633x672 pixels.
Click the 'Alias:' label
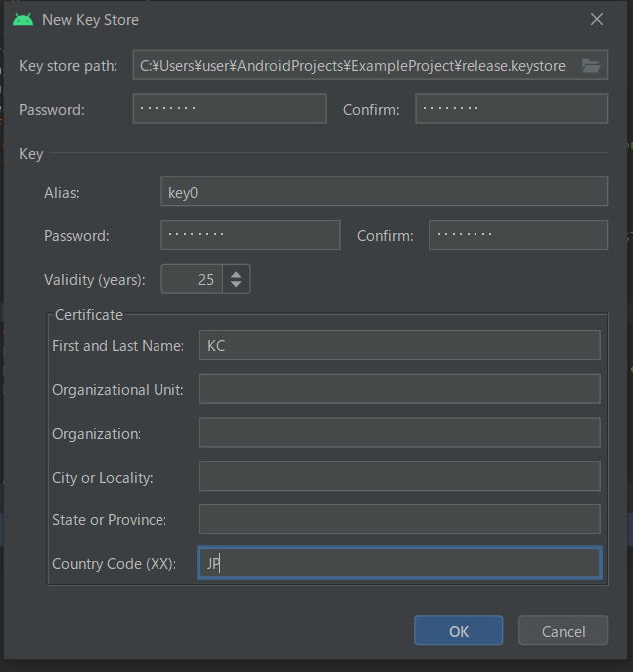click(x=62, y=193)
